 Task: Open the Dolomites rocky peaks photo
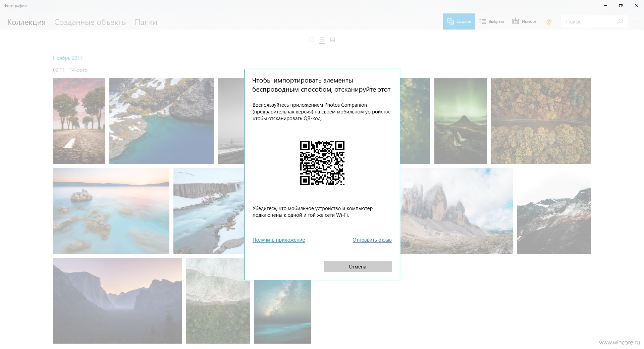pyautogui.click(x=457, y=211)
